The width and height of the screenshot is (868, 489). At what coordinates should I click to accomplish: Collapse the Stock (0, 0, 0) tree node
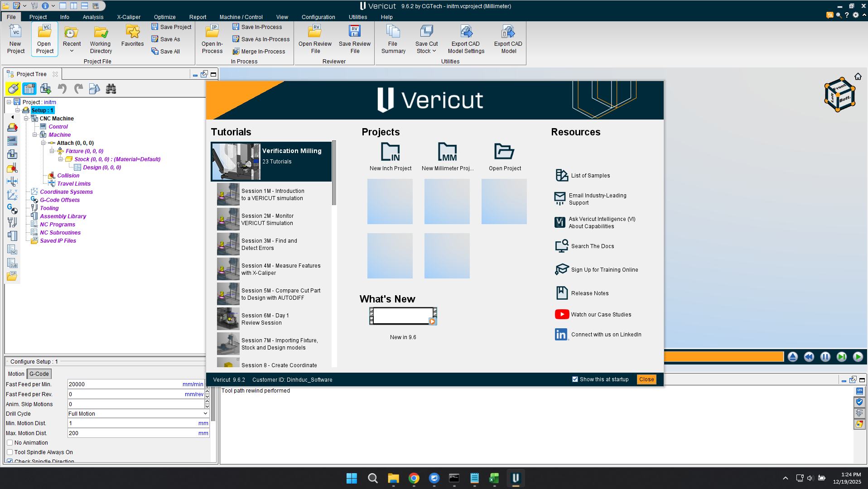click(x=60, y=159)
